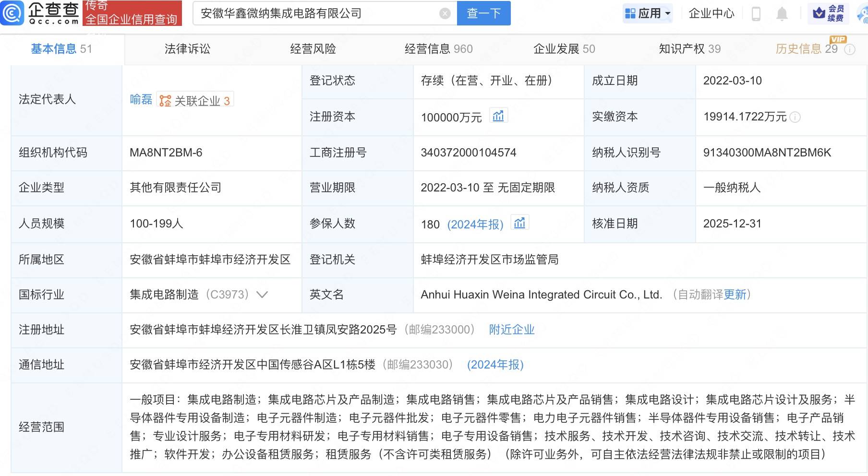
Task: Show paid-in capital info tooltip icon
Action: tap(795, 117)
